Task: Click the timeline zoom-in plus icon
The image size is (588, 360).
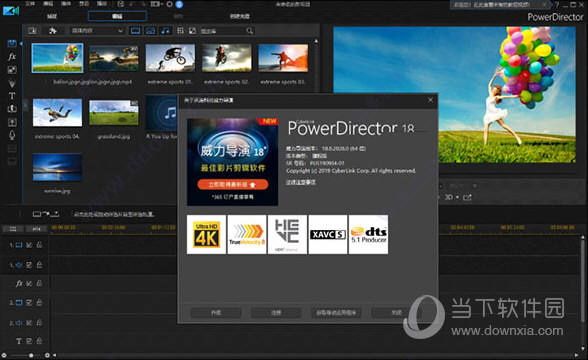Action: click(47, 355)
